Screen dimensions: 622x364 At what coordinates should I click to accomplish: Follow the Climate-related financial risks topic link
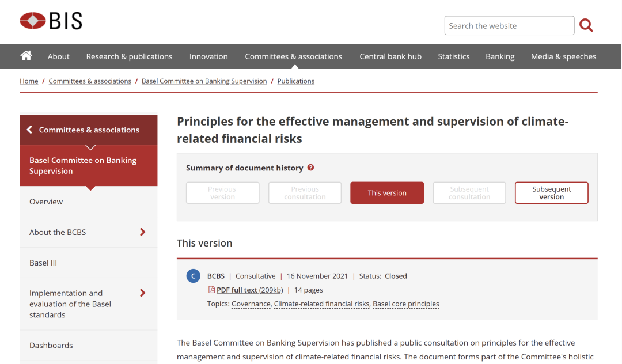click(321, 304)
